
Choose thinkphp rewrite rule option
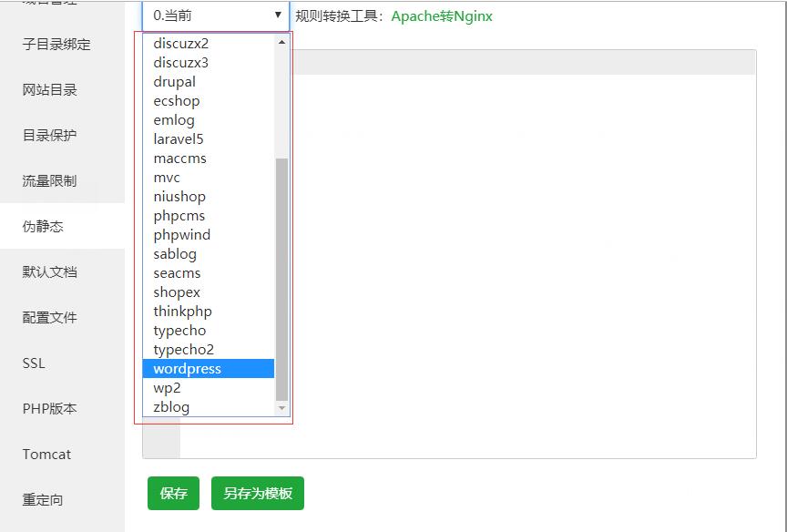pos(182,312)
